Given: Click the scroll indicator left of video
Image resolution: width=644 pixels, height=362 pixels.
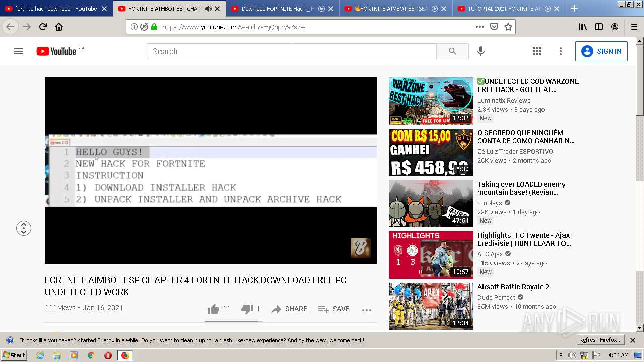Looking at the screenshot, I should point(24,228).
